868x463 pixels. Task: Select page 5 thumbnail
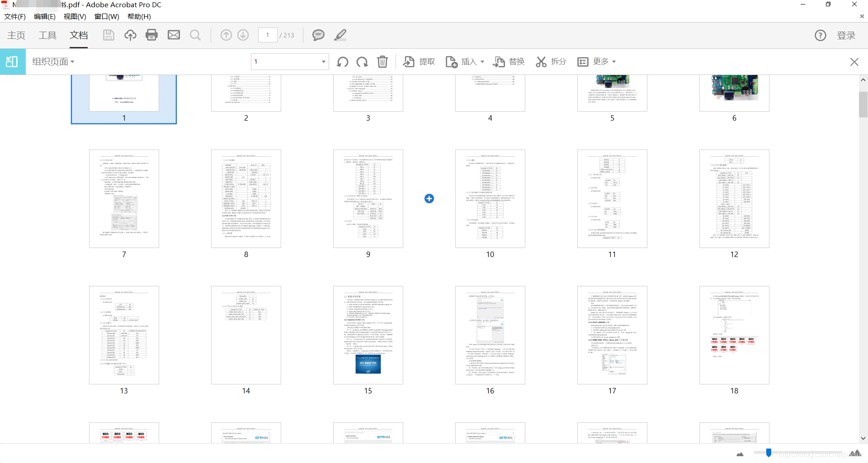(612, 93)
